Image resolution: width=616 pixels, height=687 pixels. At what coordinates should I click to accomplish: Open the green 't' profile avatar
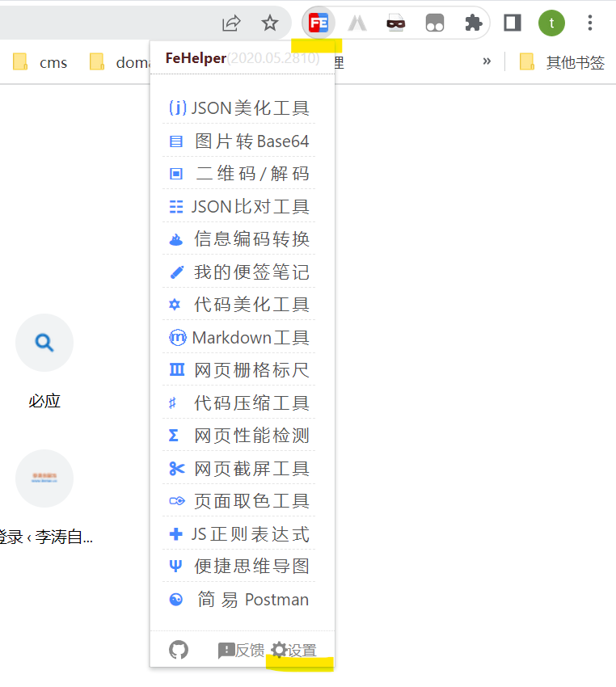(551, 23)
